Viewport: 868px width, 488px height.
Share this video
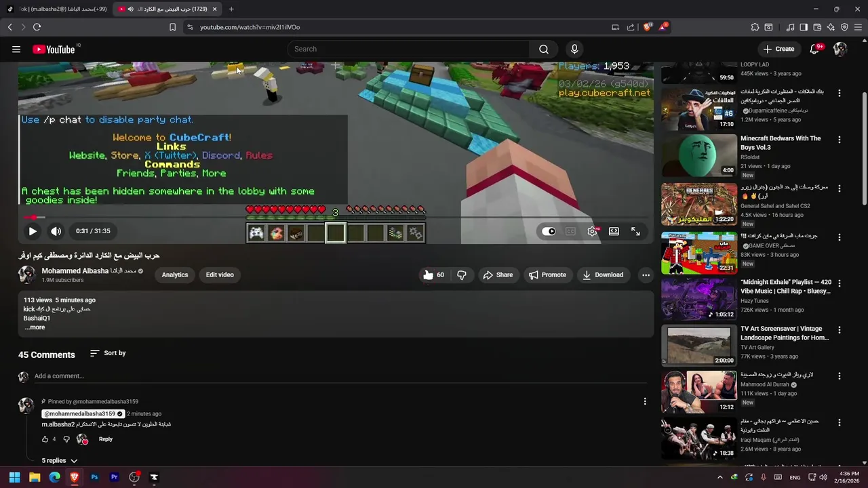[498, 274]
